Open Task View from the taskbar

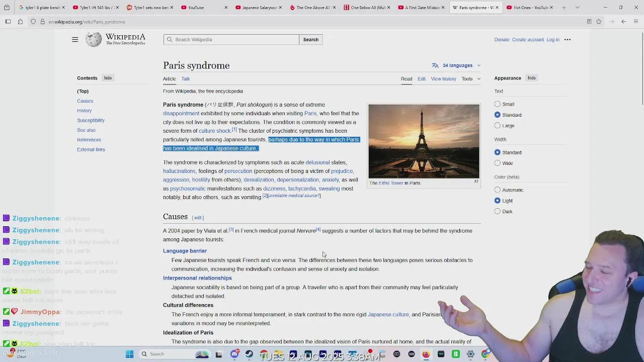pos(219,354)
